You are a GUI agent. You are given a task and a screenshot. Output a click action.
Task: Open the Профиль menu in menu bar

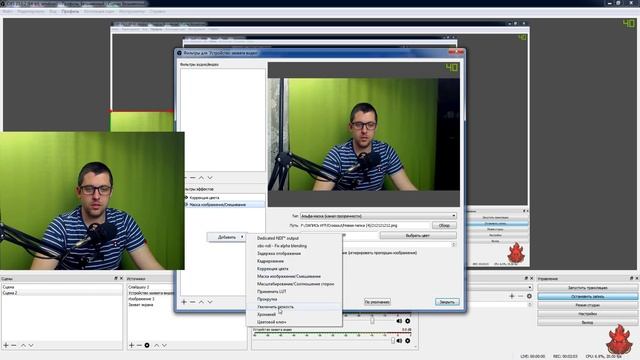tap(70, 11)
